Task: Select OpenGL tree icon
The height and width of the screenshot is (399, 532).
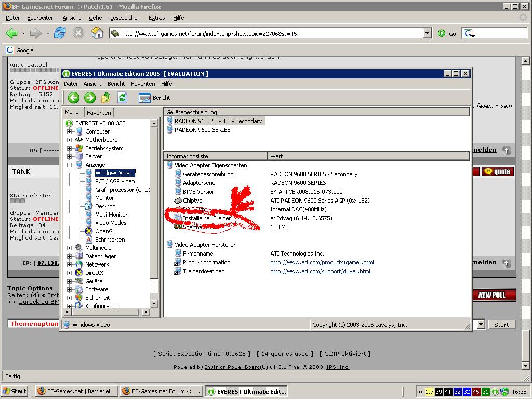Action: tap(88, 231)
